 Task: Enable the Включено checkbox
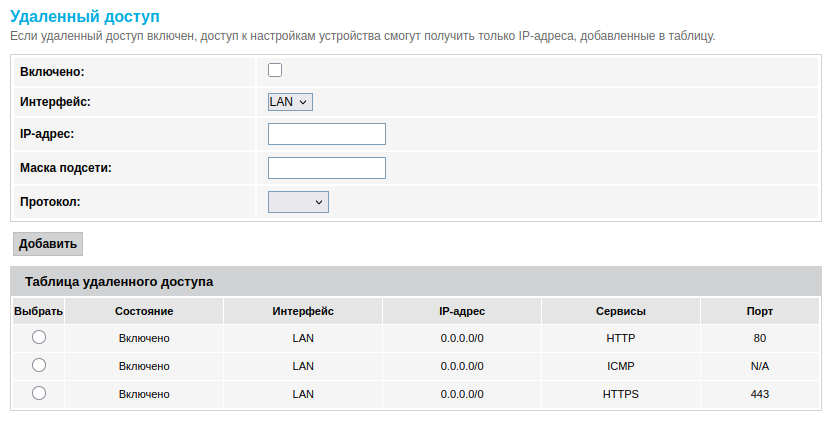[275, 70]
